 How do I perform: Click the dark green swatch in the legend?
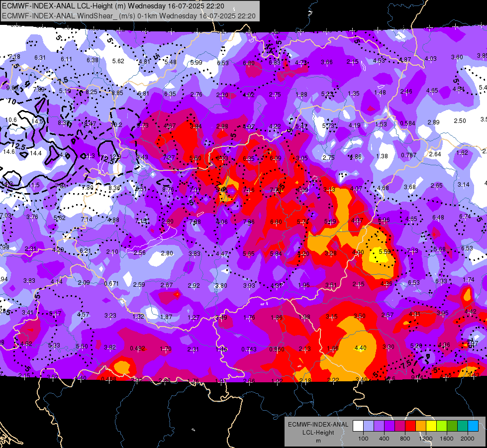tap(452, 426)
